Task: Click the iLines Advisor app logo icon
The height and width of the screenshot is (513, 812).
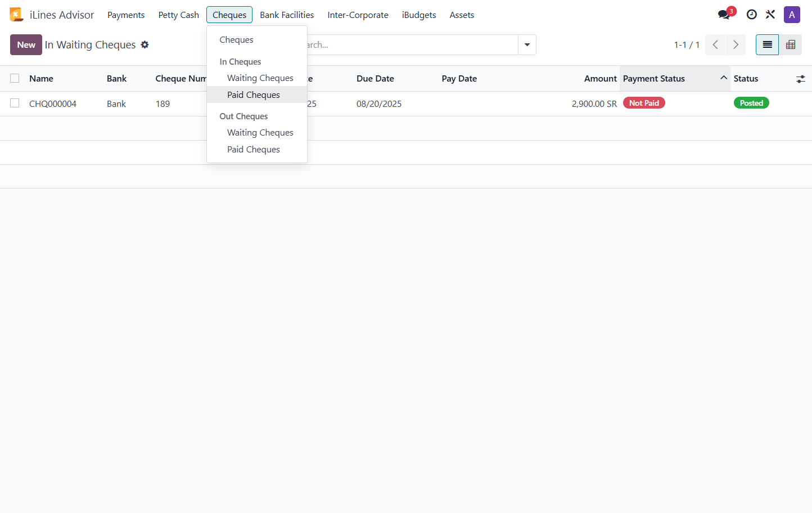Action: pyautogui.click(x=16, y=15)
